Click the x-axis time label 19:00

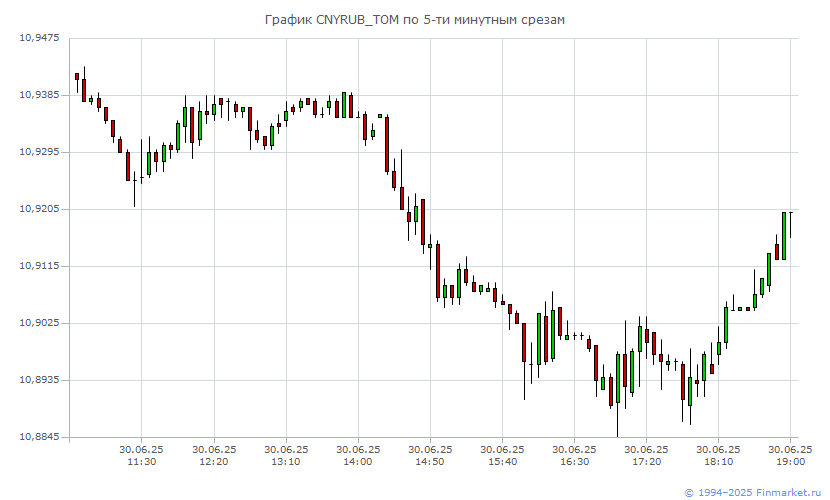coord(790,462)
